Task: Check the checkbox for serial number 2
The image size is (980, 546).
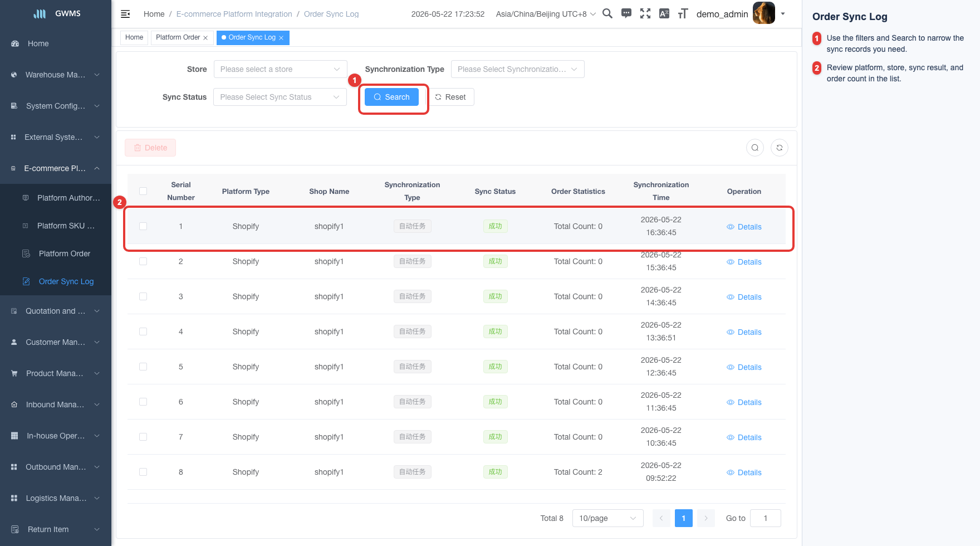Action: [143, 261]
